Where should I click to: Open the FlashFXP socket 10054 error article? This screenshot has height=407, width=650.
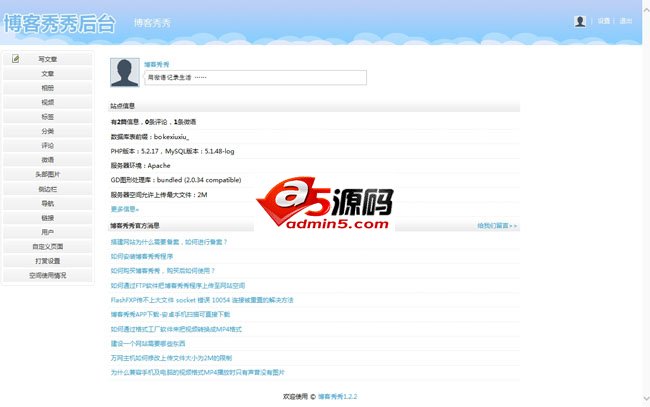pyautogui.click(x=202, y=300)
